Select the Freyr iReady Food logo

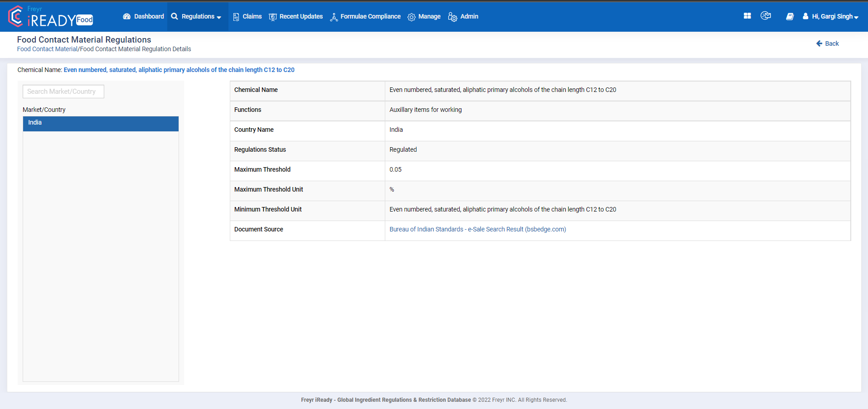(50, 16)
